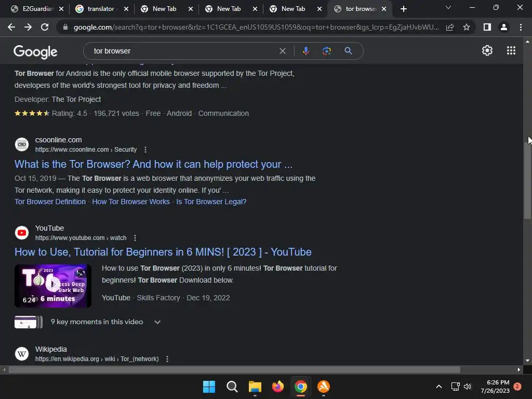Viewport: 532px width, 399px height.
Task: Open Windows taskbar search
Action: pos(232,387)
